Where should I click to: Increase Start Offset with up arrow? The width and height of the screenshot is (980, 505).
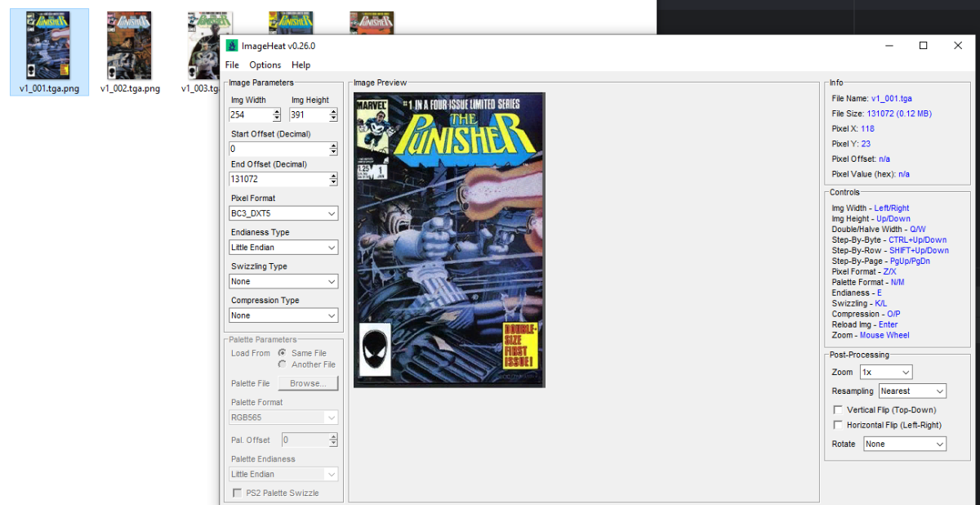click(x=333, y=145)
